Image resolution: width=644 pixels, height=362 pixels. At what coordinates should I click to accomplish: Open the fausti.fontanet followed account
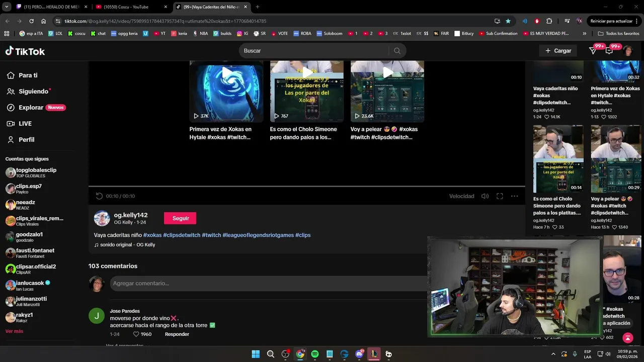point(30,253)
